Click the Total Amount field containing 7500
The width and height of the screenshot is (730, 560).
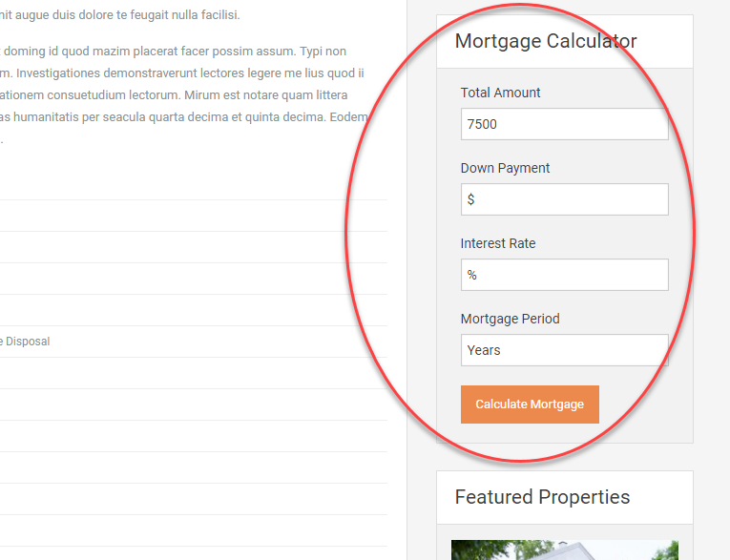pyautogui.click(x=564, y=124)
